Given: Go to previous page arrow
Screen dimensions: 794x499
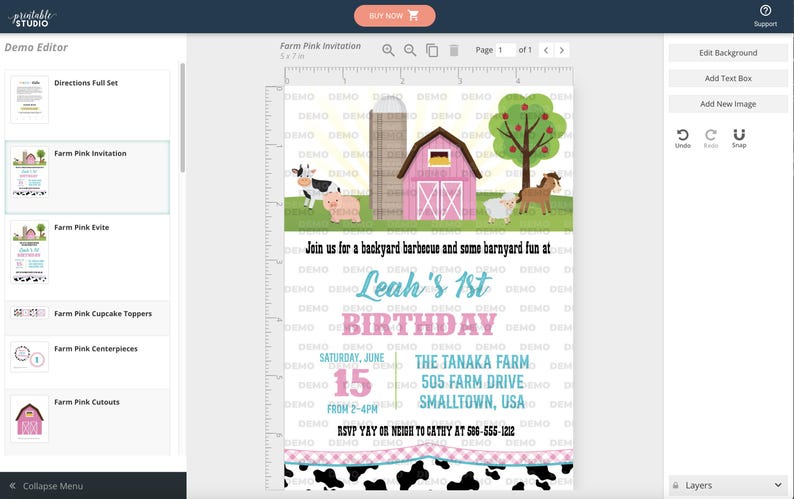Looking at the screenshot, I should (x=546, y=50).
